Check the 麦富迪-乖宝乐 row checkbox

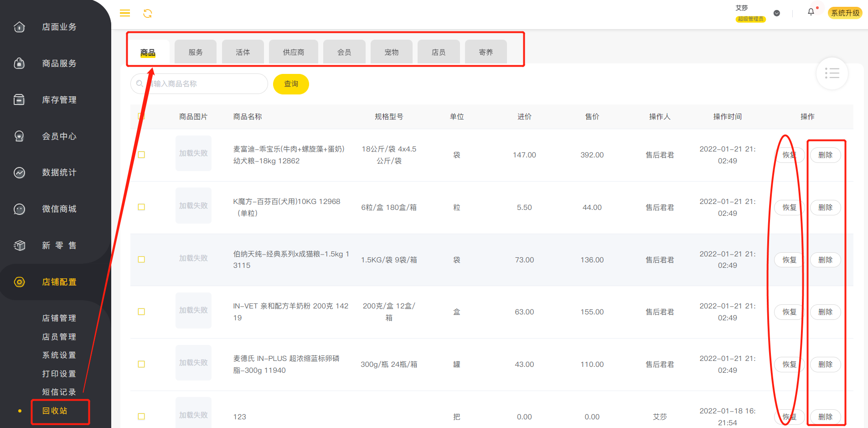[141, 155]
